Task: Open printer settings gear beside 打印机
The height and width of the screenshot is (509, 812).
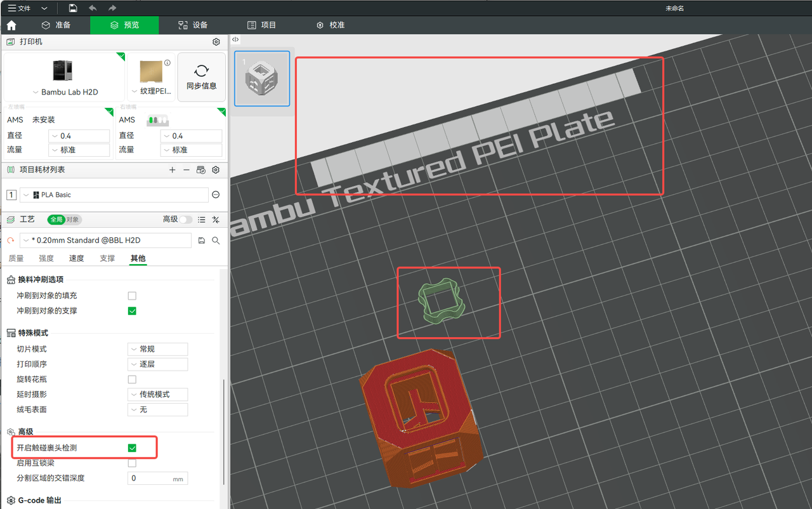Action: click(216, 42)
